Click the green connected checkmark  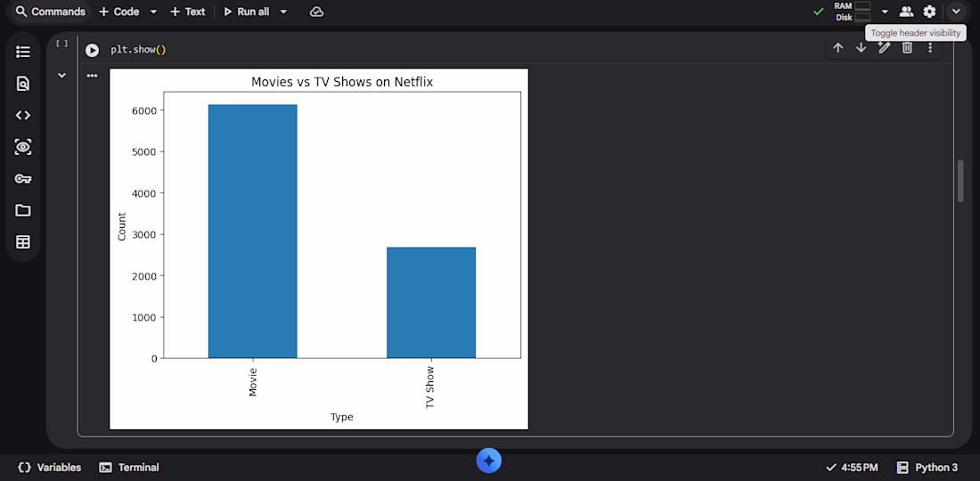(818, 12)
